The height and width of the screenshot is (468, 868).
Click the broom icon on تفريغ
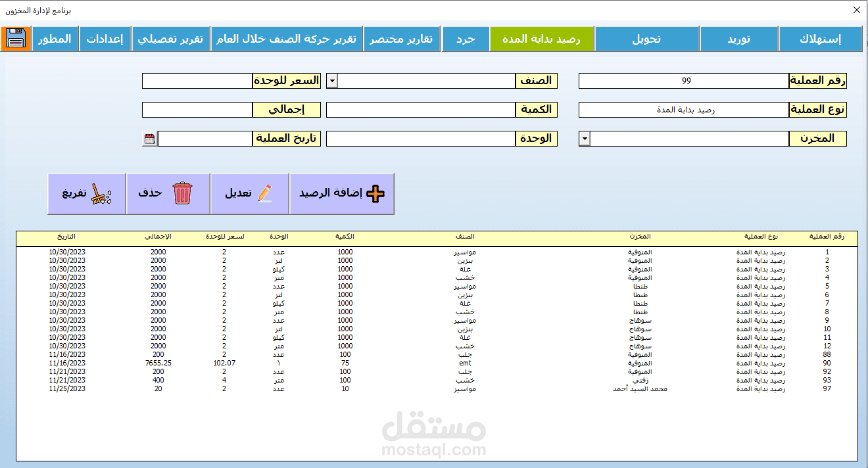point(101,194)
